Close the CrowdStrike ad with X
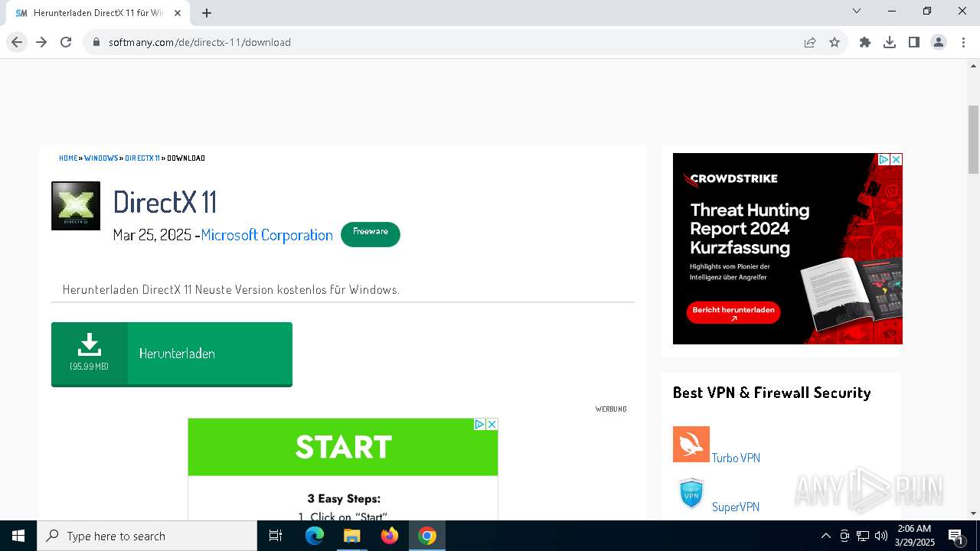The image size is (980, 551). coord(897,159)
